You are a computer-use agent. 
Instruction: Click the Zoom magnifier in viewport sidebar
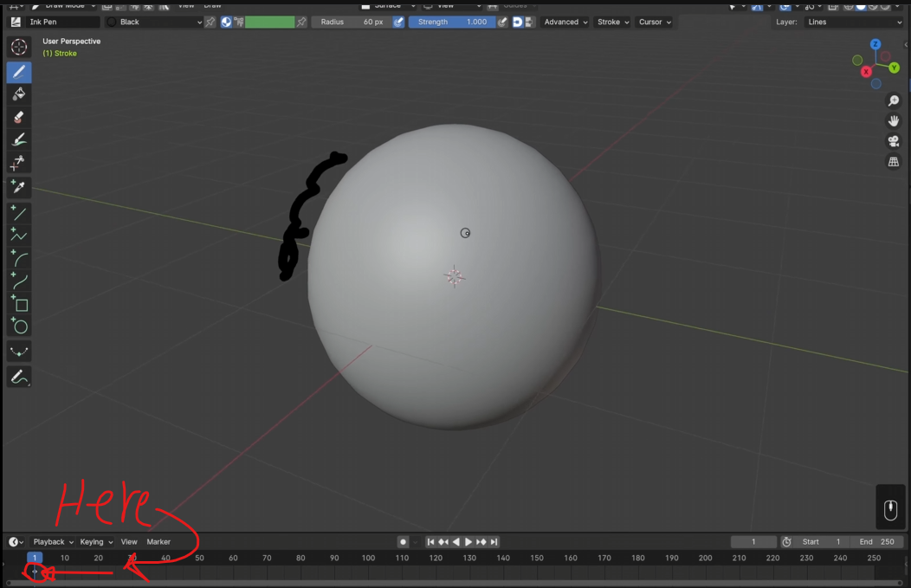point(893,100)
